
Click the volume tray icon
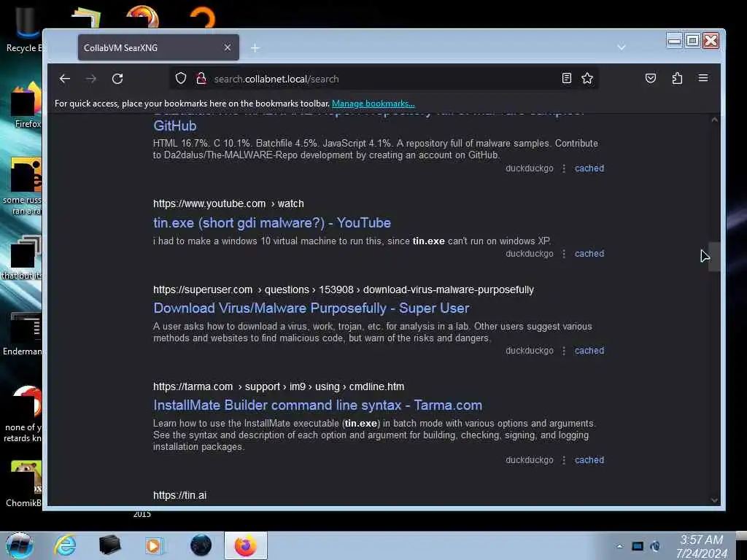coord(656,546)
